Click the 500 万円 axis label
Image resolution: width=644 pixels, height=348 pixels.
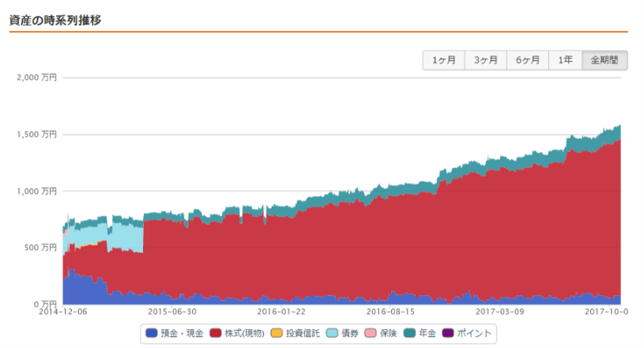(40, 248)
